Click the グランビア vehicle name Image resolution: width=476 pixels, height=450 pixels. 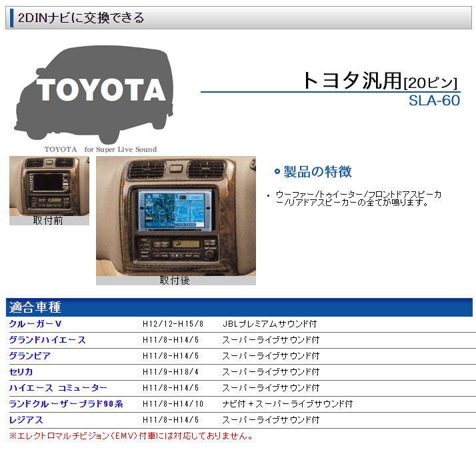tap(30, 356)
